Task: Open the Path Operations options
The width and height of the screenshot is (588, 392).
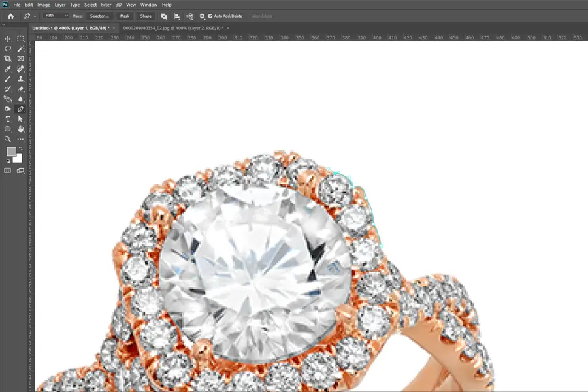Action: tap(164, 16)
